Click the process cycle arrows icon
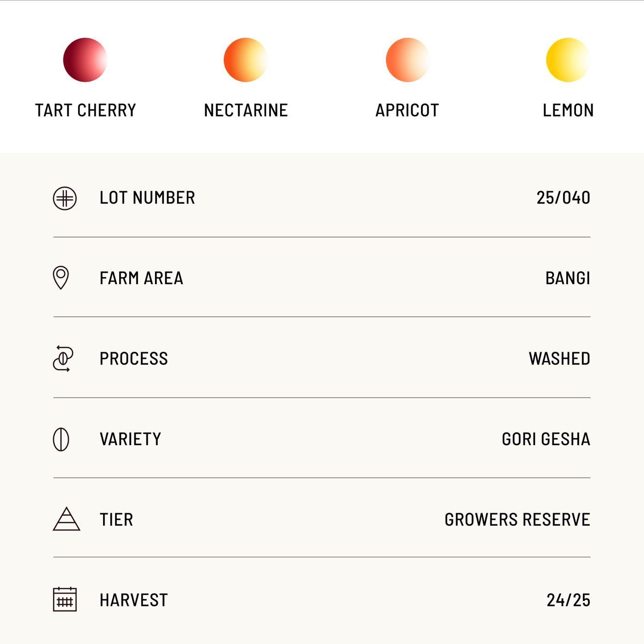The image size is (644, 644). [x=63, y=358]
